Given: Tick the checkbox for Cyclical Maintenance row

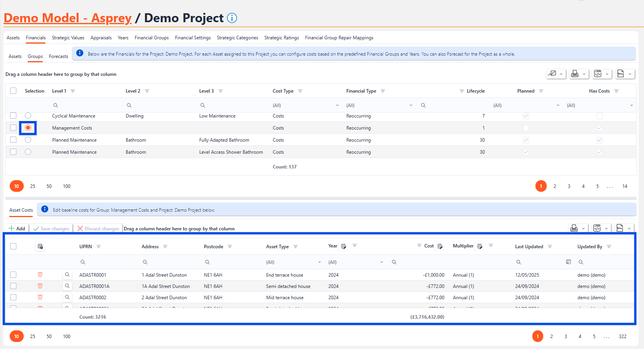Looking at the screenshot, I should [x=13, y=116].
